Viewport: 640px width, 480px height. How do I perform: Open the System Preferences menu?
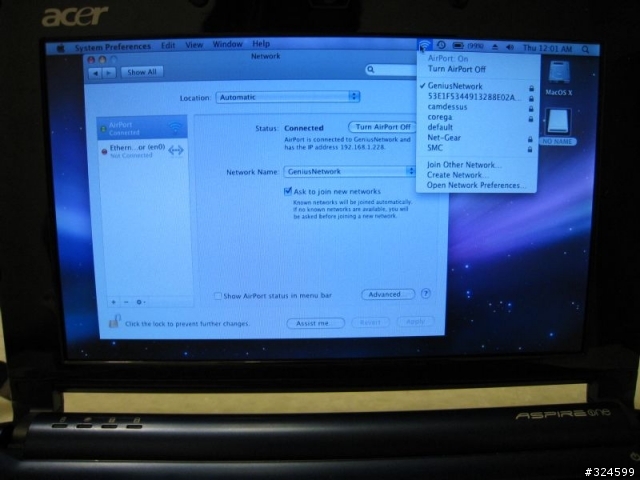click(113, 47)
